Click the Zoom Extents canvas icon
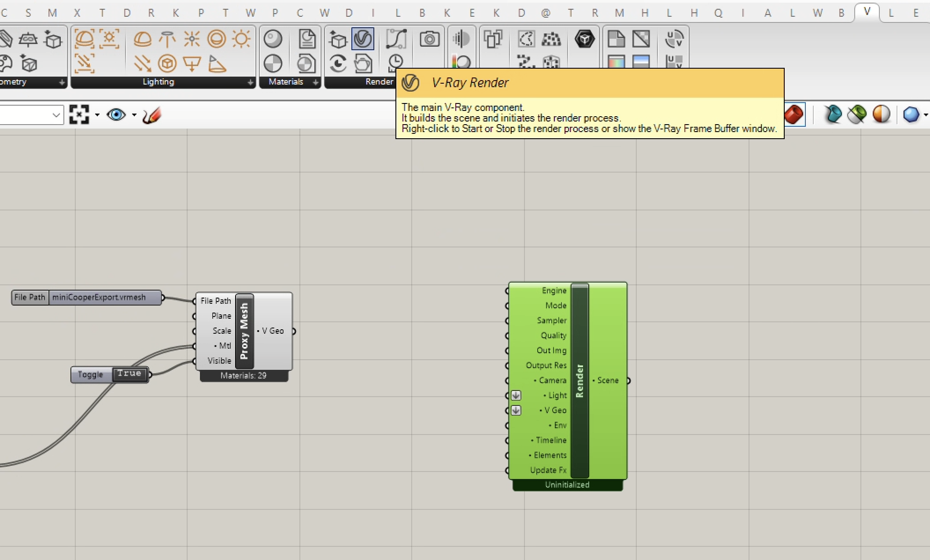930x560 pixels. 79,114
